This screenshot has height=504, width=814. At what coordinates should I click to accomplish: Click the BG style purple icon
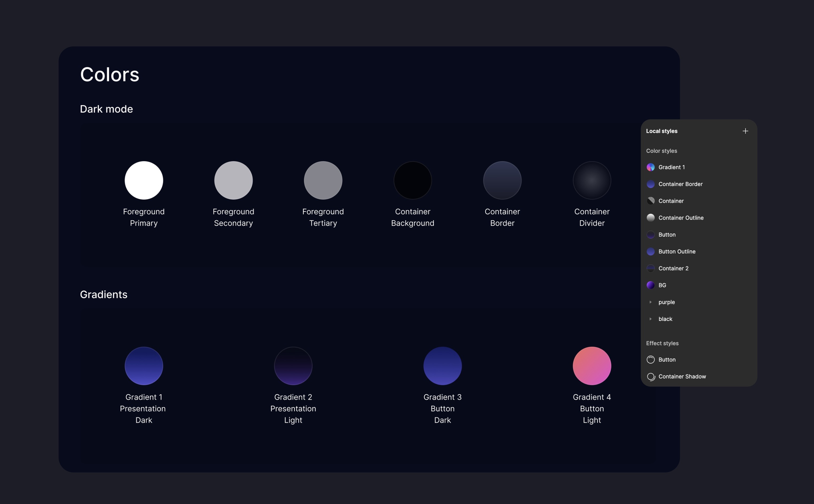pyautogui.click(x=650, y=285)
